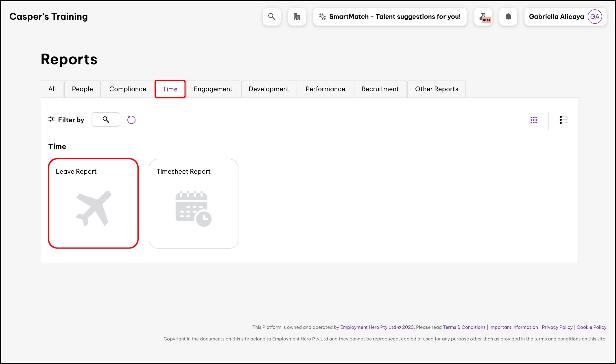The image size is (616, 364).
Task: Go to the Performance tab
Action: (325, 89)
